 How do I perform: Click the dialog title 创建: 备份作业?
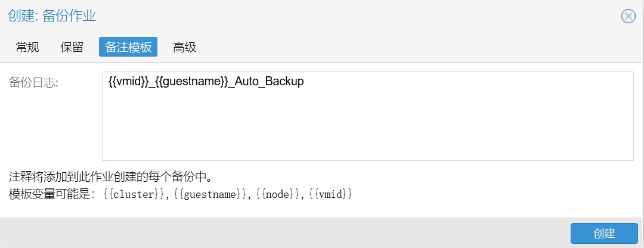click(x=52, y=17)
